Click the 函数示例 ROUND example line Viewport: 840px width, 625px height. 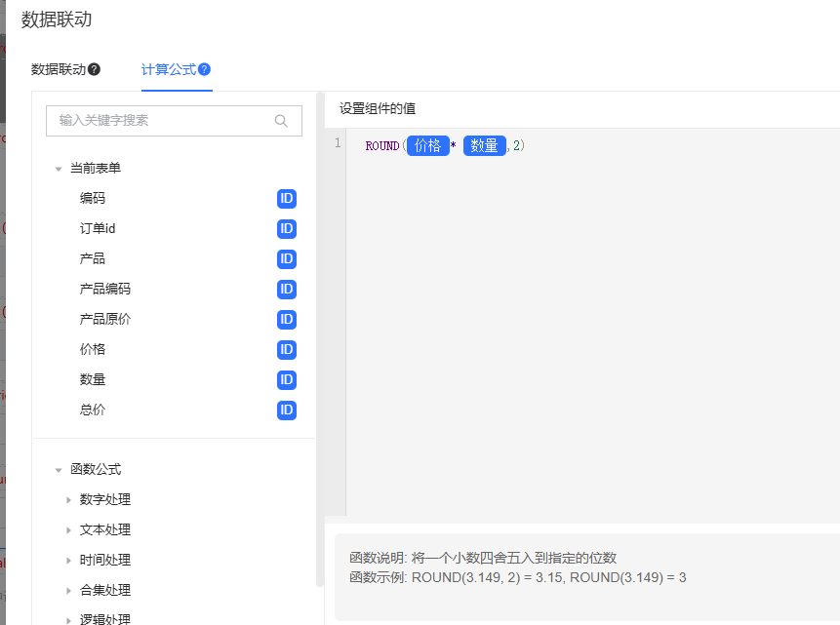(518, 578)
